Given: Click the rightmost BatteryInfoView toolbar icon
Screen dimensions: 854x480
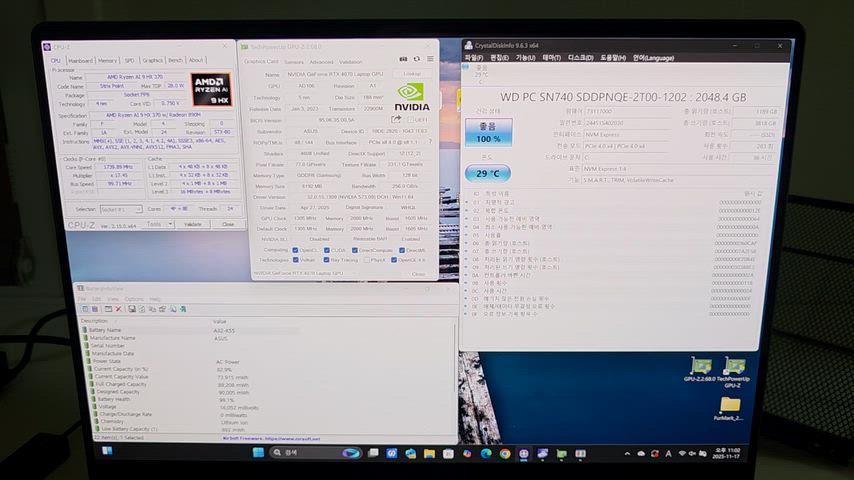Looking at the screenshot, I should pyautogui.click(x=184, y=309).
